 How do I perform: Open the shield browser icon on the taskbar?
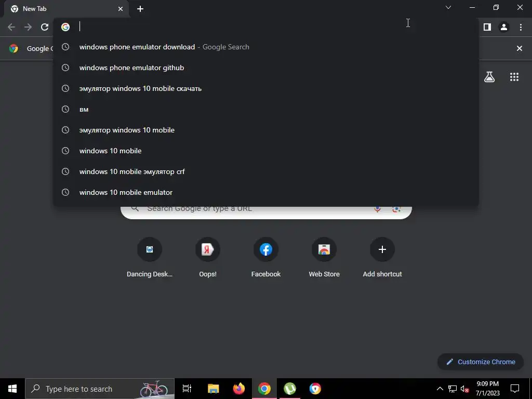click(315, 389)
